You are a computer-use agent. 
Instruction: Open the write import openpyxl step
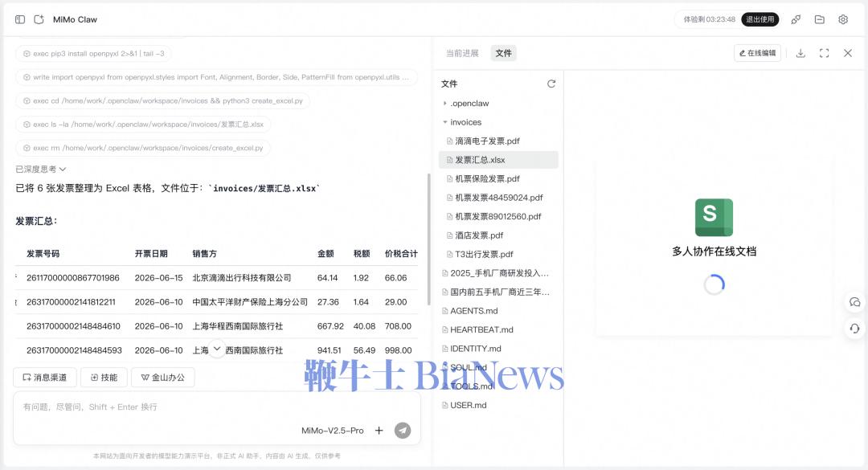pos(216,77)
